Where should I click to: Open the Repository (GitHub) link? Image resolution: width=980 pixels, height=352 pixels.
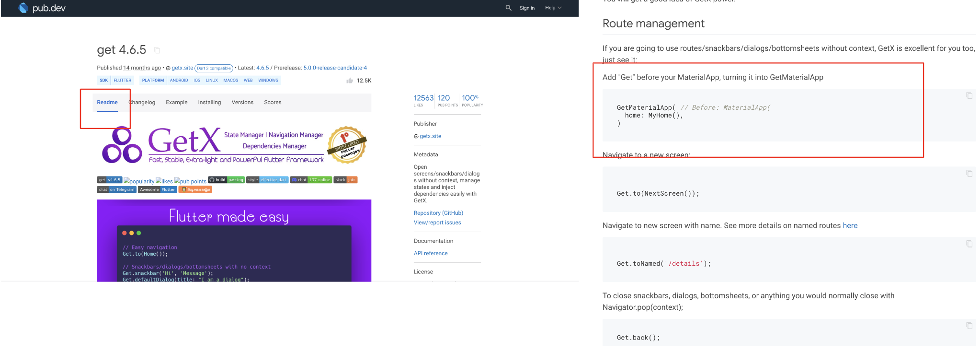click(438, 213)
